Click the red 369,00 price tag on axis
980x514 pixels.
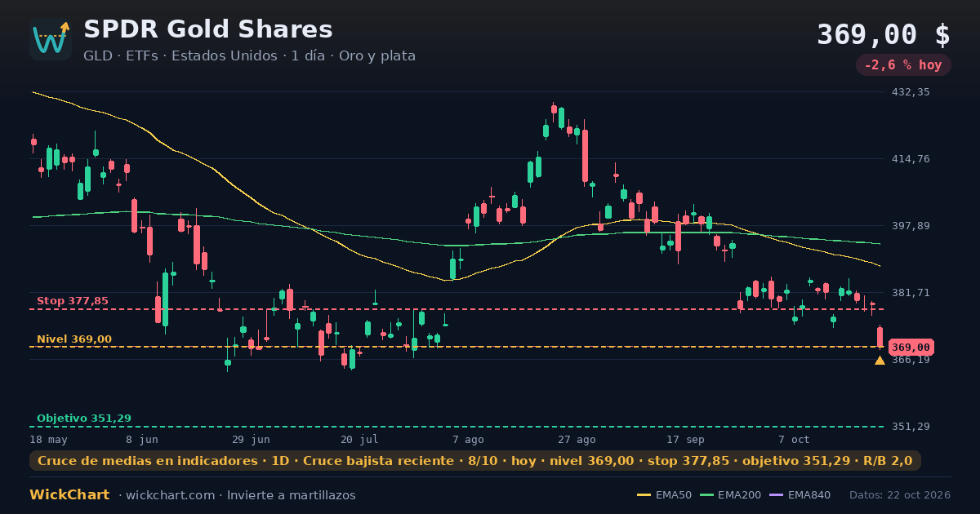click(x=911, y=347)
